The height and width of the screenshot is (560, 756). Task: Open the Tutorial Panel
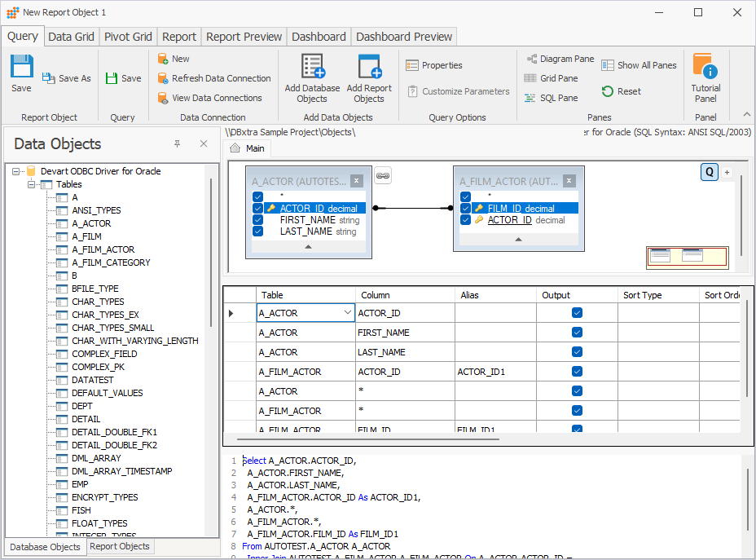(704, 77)
